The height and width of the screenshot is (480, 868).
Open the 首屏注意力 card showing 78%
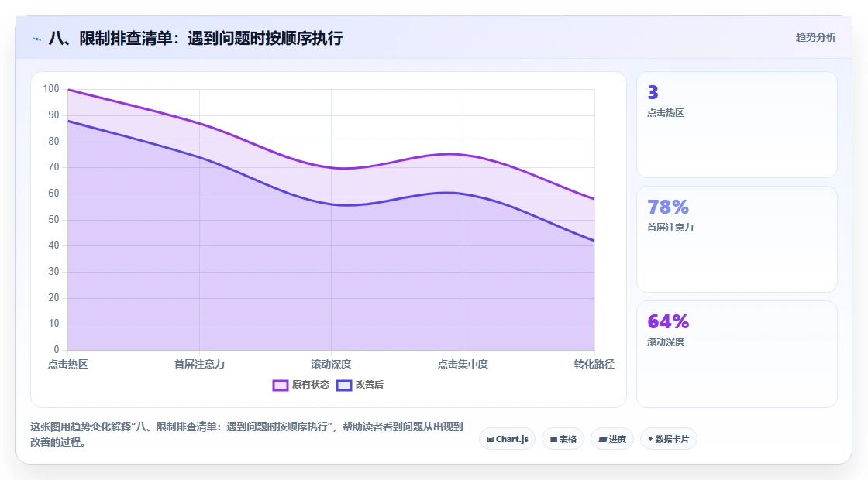click(737, 239)
